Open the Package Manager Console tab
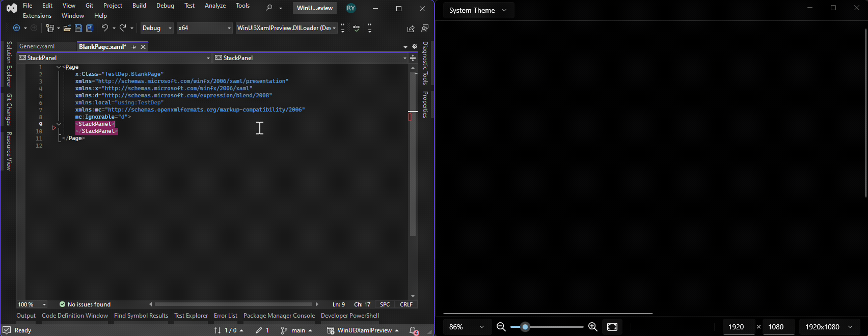The image size is (868, 336). (279, 316)
